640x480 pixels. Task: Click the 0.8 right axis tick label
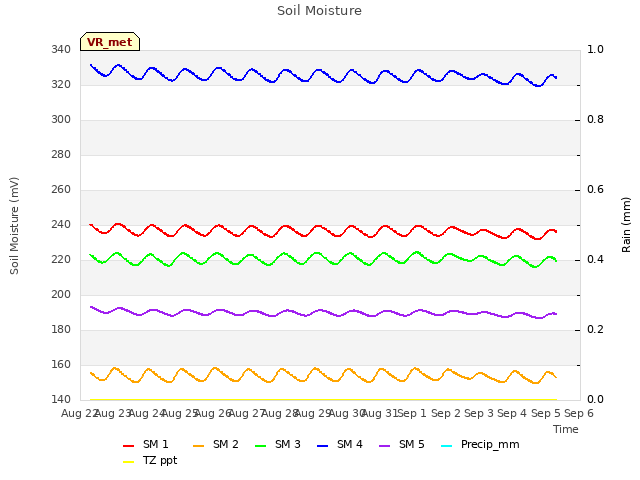pos(595,120)
